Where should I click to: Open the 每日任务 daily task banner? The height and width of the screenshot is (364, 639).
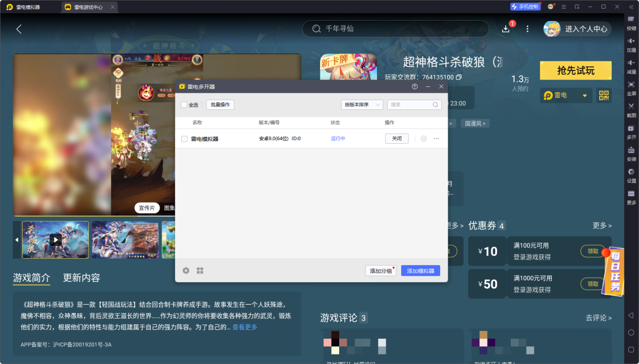tap(614, 271)
